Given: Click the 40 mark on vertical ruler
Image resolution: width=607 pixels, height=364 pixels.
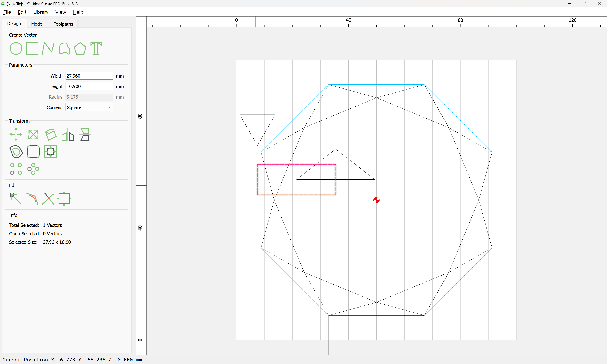Looking at the screenshot, I should 140,228.
